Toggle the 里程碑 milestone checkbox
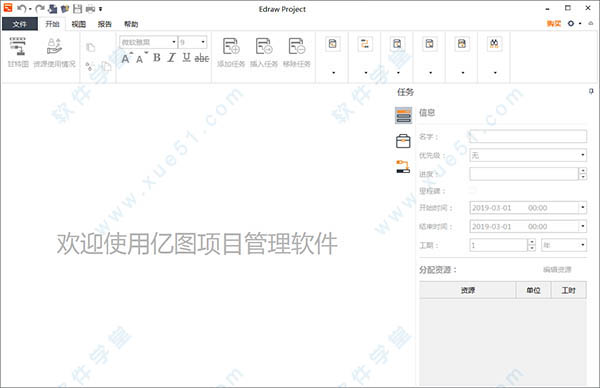The width and height of the screenshot is (600, 388). (x=473, y=190)
